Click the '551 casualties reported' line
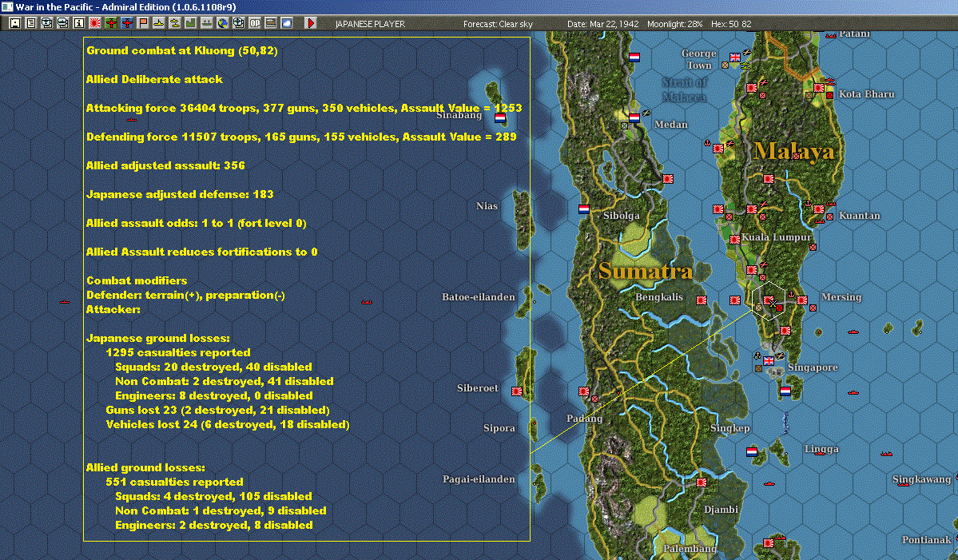 point(174,482)
